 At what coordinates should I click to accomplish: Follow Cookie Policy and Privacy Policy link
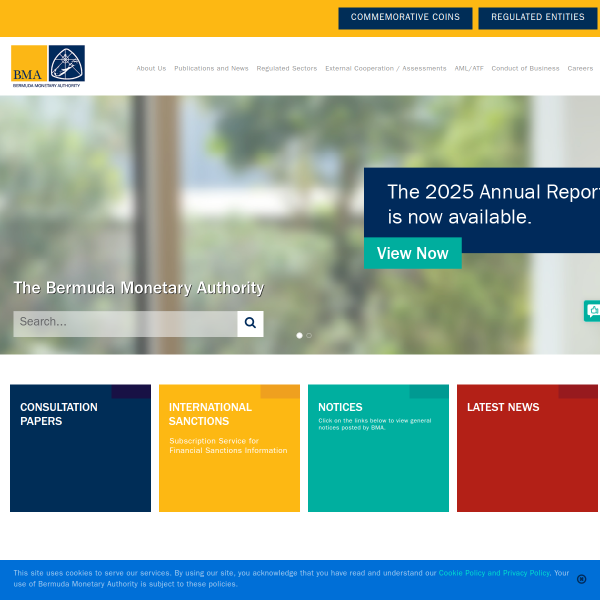coord(494,573)
